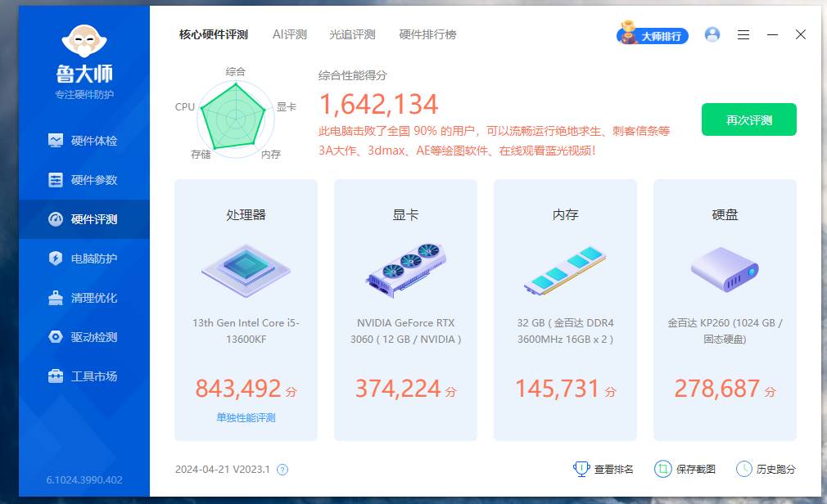This screenshot has height=504, width=827.
Task: Click the overall score 1,642,134
Action: (x=378, y=104)
